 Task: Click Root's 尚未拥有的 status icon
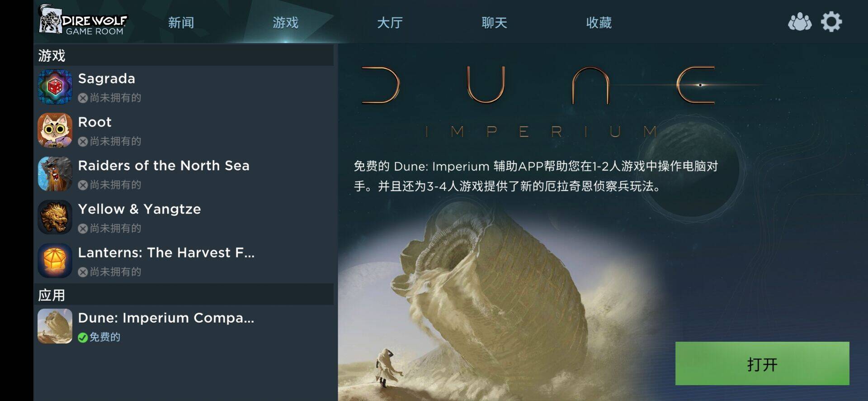pos(83,142)
